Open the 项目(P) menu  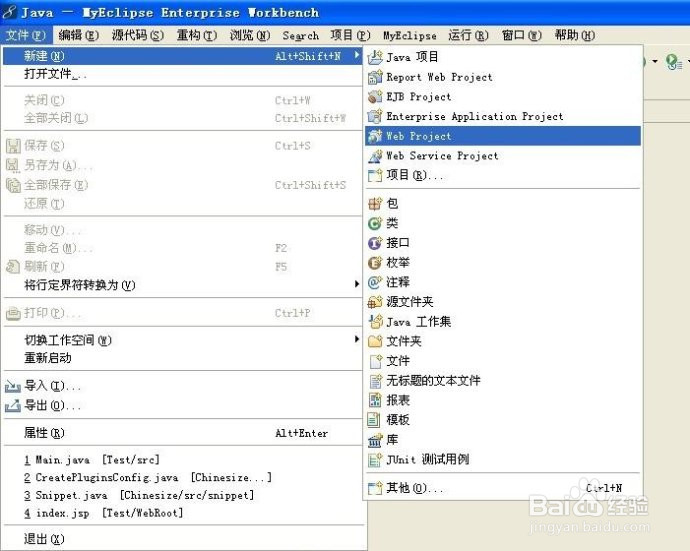350,35
